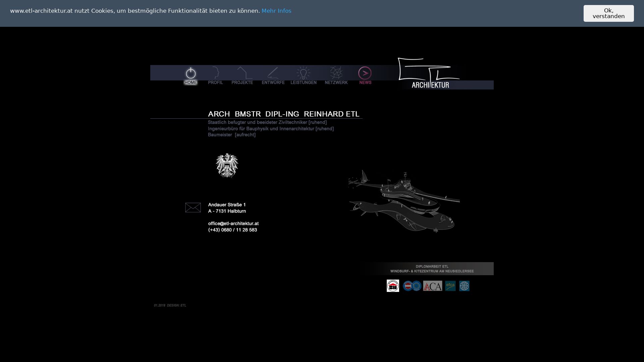Accept cookies with Ok, verstanden
The height and width of the screenshot is (362, 644).
point(608,13)
